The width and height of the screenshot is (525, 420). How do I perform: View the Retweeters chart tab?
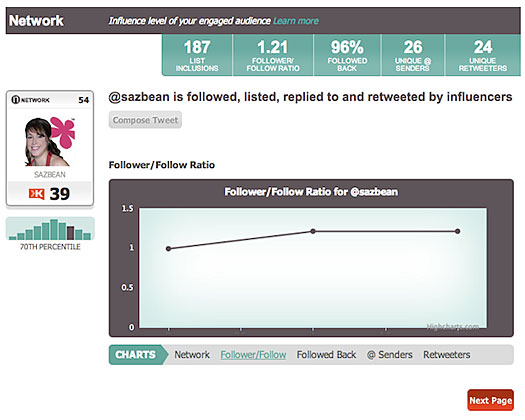pyautogui.click(x=447, y=355)
